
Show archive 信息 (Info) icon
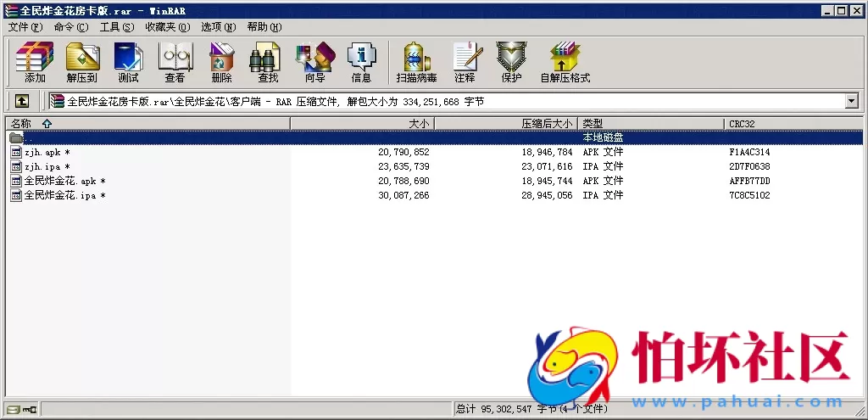(x=361, y=62)
